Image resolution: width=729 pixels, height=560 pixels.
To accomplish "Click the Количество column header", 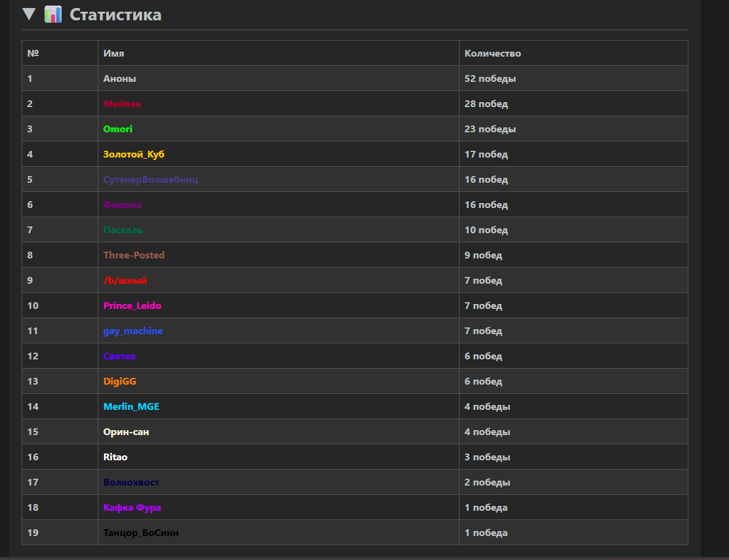I will [x=492, y=54].
